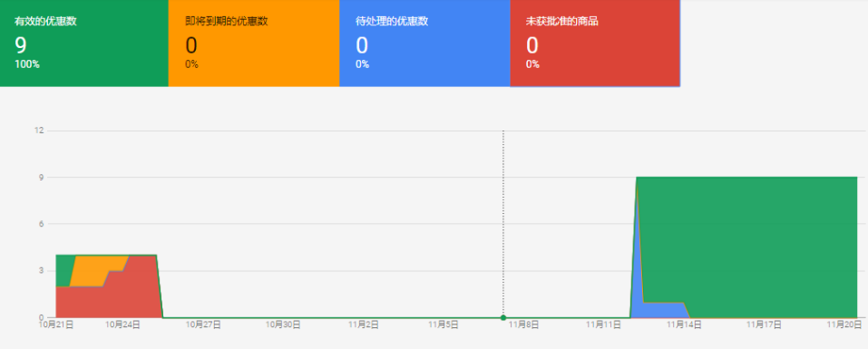
Task: Click the dotted vertical line in the chart
Action: (503, 221)
